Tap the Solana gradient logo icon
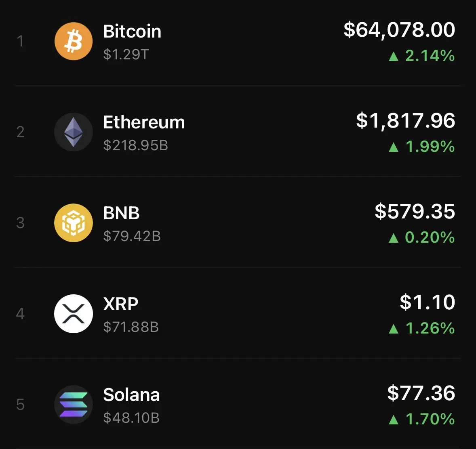Image resolution: width=476 pixels, height=449 pixels. click(x=74, y=405)
